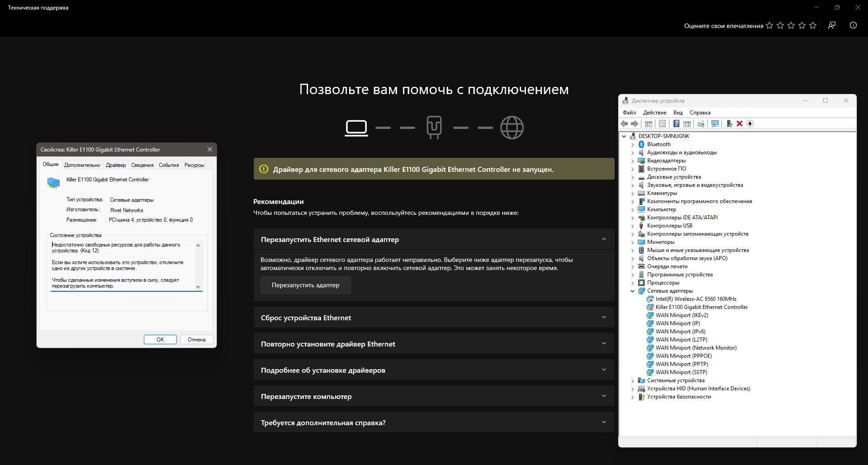Viewport: 868px width, 465px height.
Task: Open the Вид menu in Device Manager
Action: coord(678,113)
